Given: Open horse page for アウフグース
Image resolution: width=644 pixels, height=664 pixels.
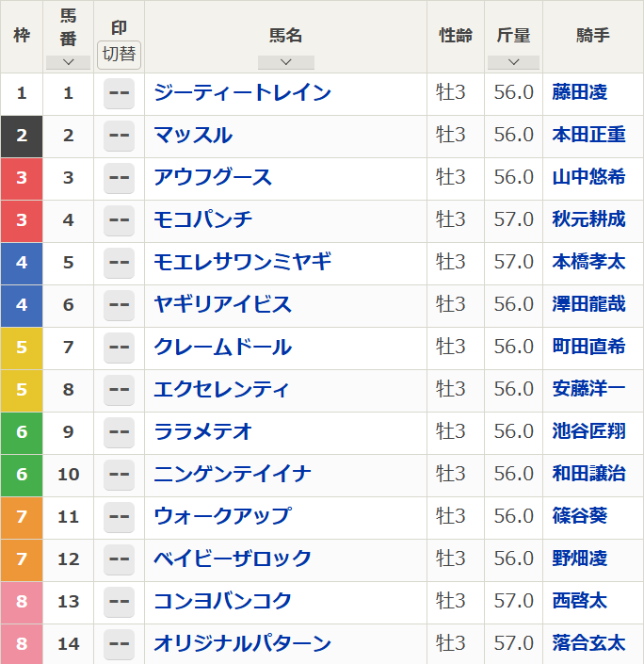Looking at the screenshot, I should (213, 177).
